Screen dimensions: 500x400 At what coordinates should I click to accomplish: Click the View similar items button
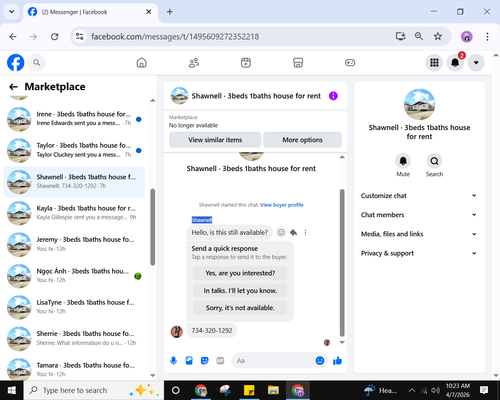(x=215, y=140)
